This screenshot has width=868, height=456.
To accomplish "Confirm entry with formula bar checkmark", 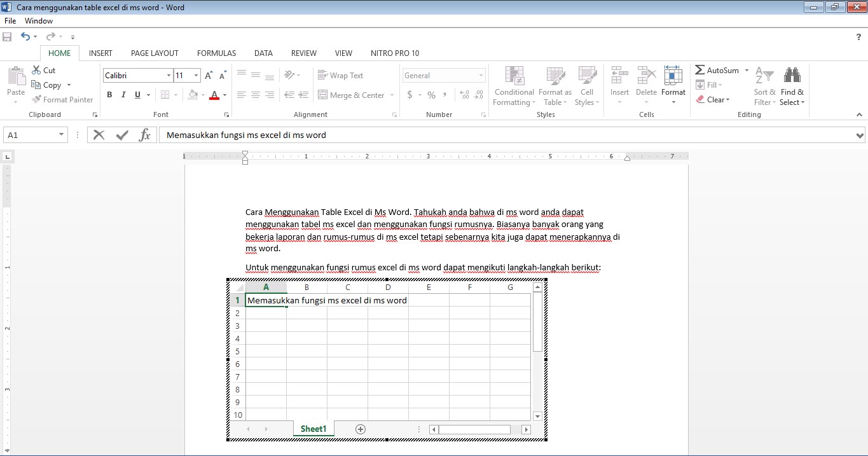I will coord(122,135).
